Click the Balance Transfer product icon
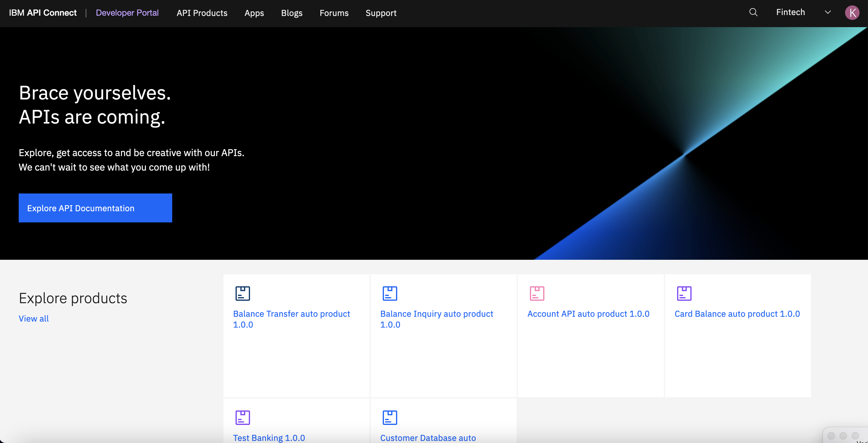 (242, 293)
